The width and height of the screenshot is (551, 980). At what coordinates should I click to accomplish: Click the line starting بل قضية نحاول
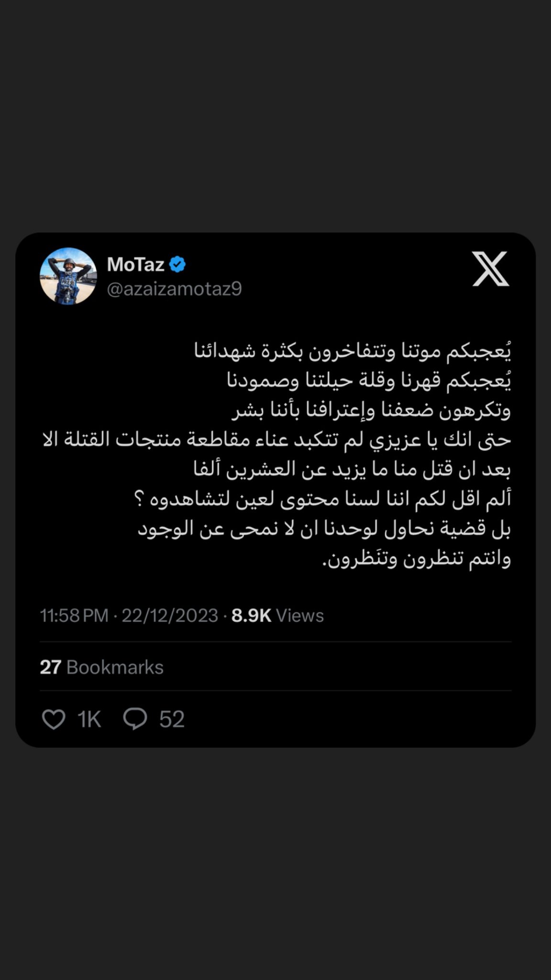tap(324, 529)
